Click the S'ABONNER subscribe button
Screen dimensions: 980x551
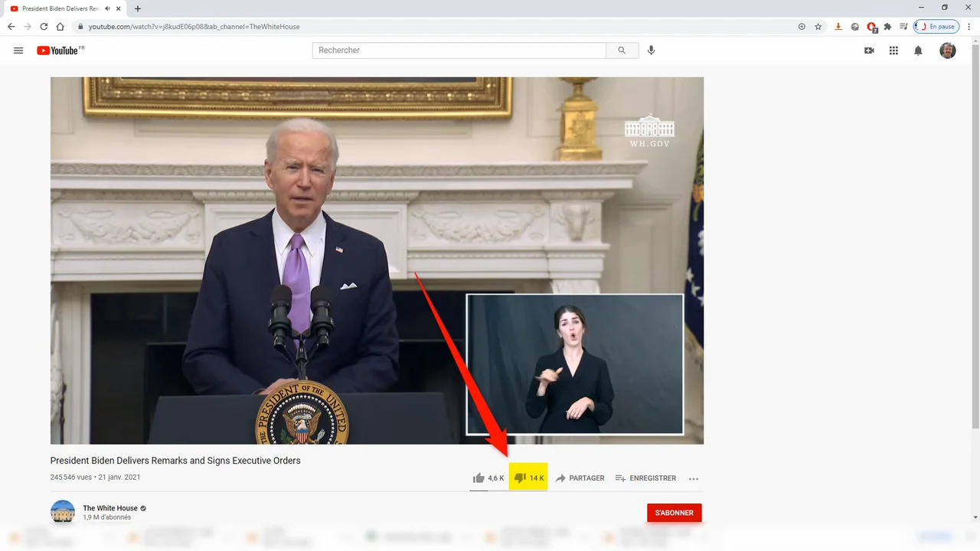click(674, 513)
